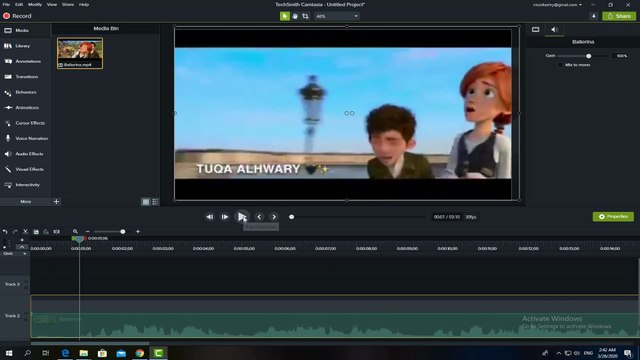Select the Edit arrow tool above canvas
Screen dimensions: 640x360
pyautogui.click(x=284, y=16)
